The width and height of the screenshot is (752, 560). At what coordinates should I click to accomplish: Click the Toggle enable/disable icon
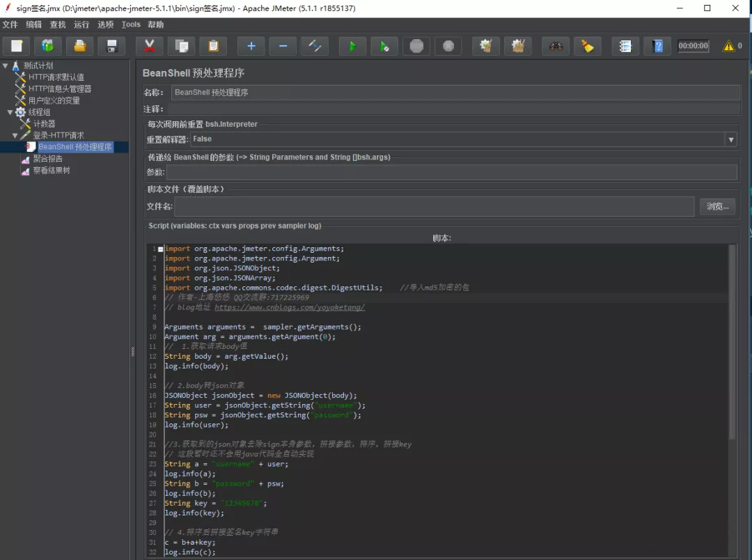pos(315,46)
